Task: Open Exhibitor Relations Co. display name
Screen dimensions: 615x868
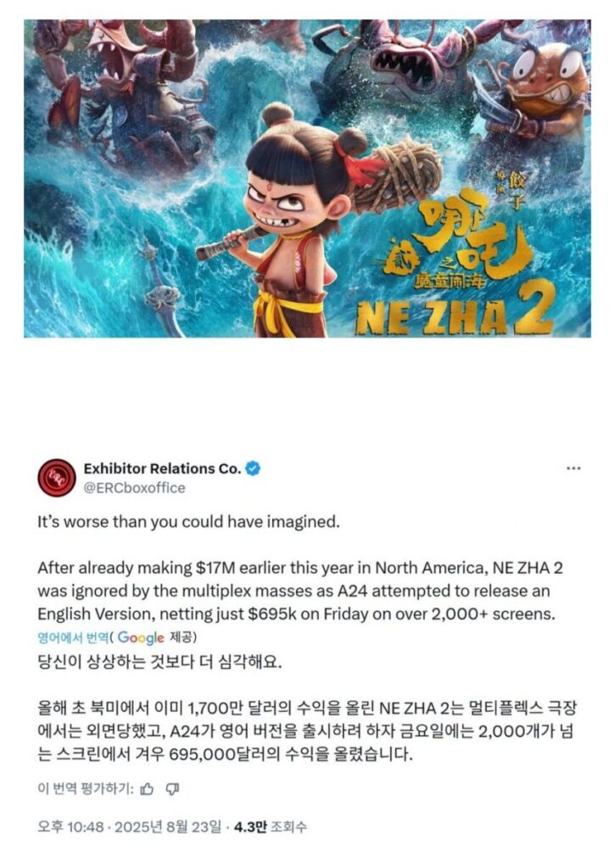Action: 162,468
